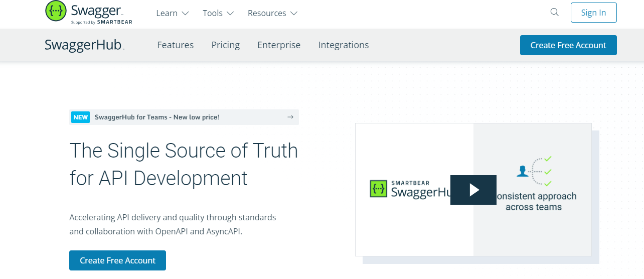Click Create Free Account in the header bar

(x=568, y=45)
